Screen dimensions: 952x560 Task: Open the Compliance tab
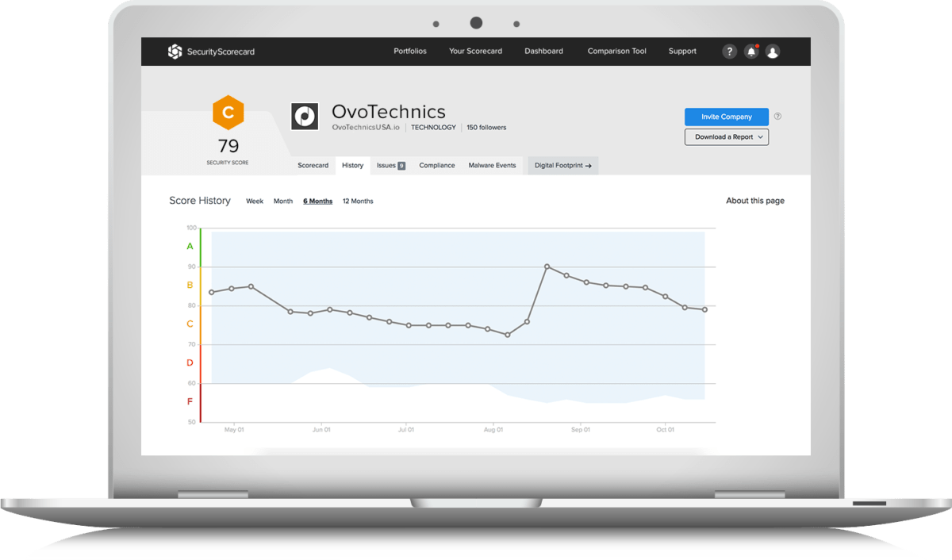tap(437, 166)
